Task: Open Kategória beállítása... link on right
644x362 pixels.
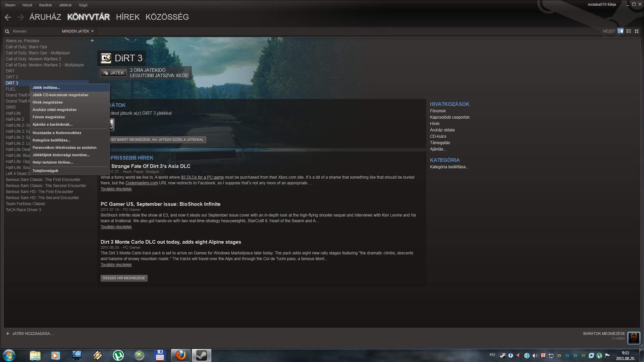Action: pos(449,167)
